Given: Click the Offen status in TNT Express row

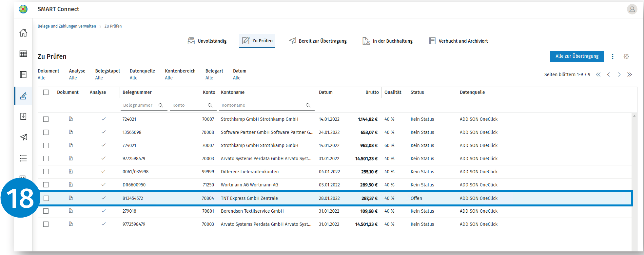Looking at the screenshot, I should click(416, 198).
